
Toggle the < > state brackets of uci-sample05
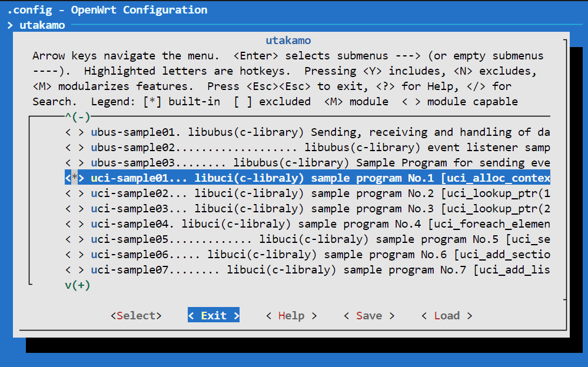click(x=75, y=239)
